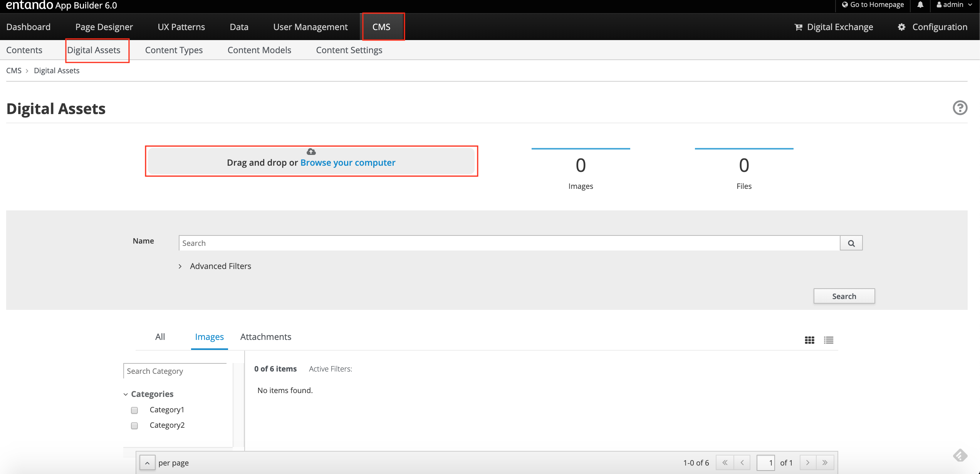Switch to the Attachments tab
Image resolution: width=980 pixels, height=474 pixels.
265,337
